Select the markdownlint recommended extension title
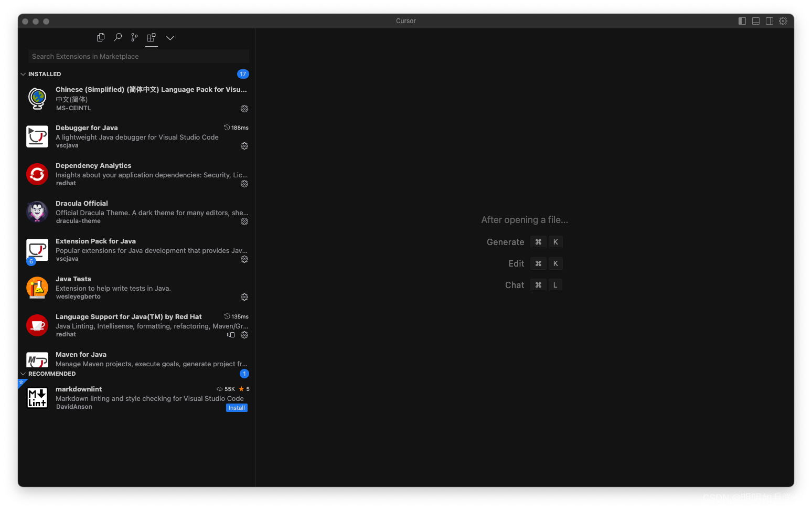 click(x=79, y=389)
